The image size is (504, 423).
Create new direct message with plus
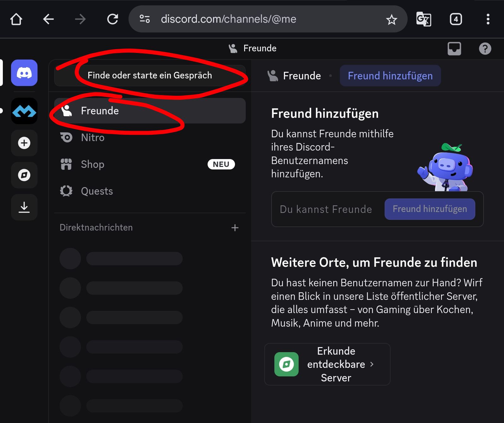[x=235, y=228]
